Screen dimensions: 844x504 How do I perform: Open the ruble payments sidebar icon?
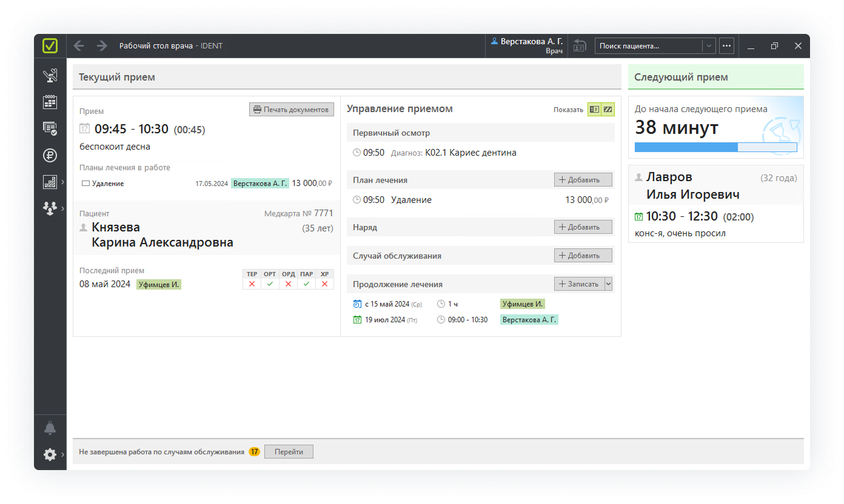point(50,155)
